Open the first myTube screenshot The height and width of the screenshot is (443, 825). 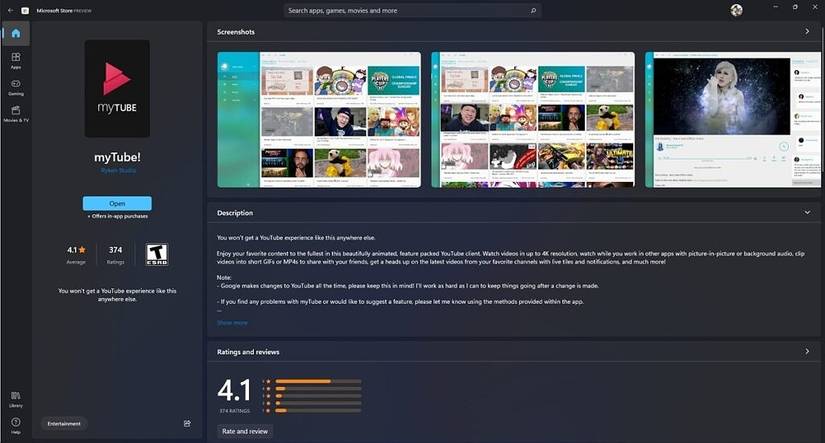[319, 119]
